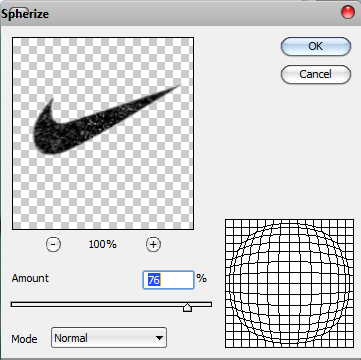This screenshot has height=360, width=361.
Task: Close the Spherize dialog with red button
Action: [x=348, y=12]
